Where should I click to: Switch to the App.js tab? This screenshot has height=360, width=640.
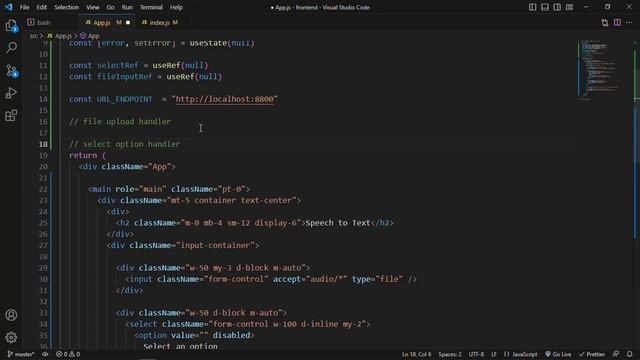102,23
